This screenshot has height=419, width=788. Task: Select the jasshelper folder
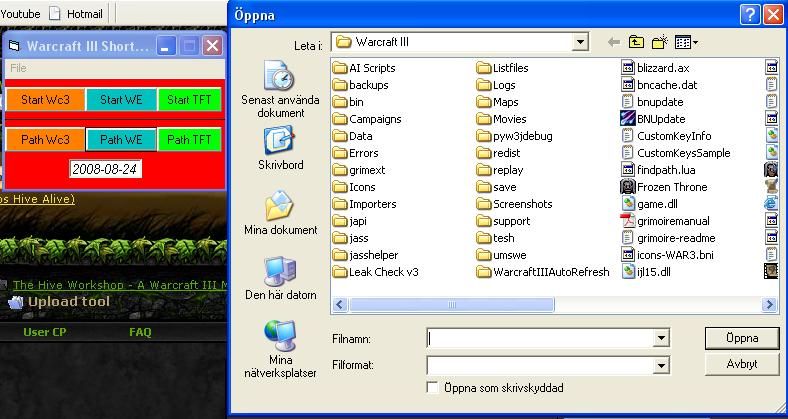(366, 255)
